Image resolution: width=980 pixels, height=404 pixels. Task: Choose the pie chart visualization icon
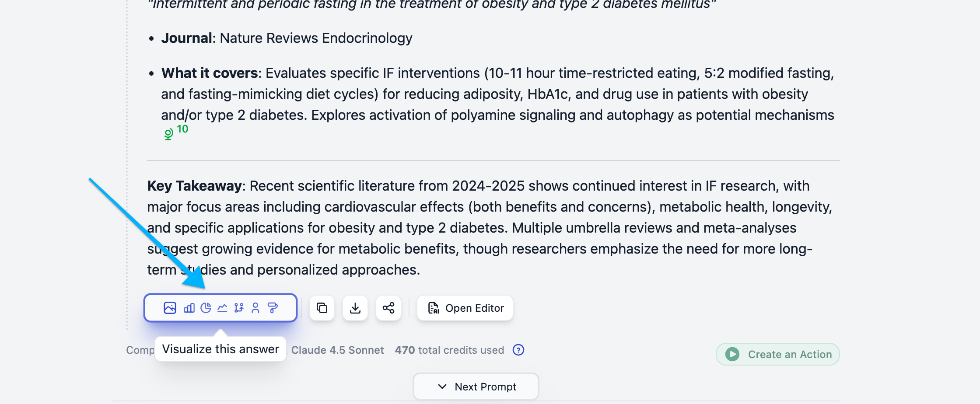(x=206, y=308)
